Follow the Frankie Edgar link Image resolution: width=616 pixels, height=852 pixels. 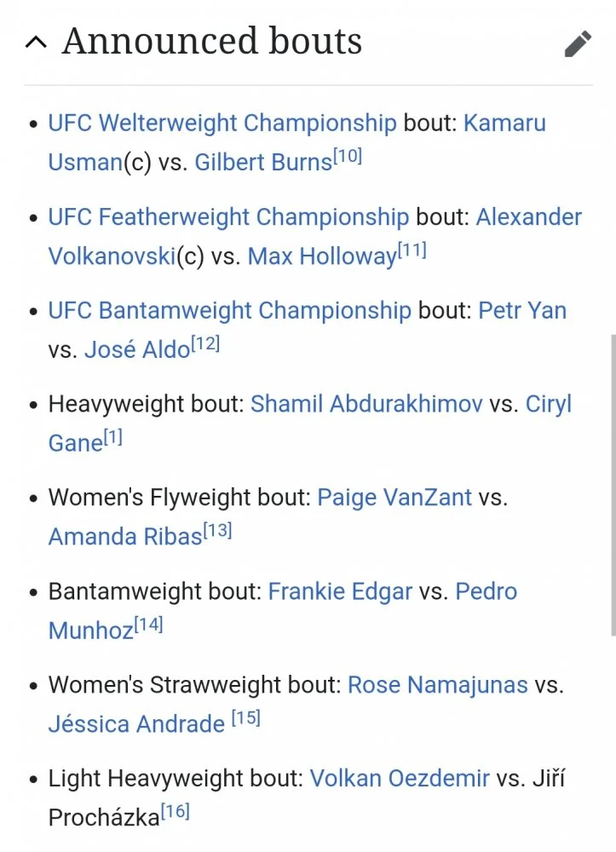point(340,591)
